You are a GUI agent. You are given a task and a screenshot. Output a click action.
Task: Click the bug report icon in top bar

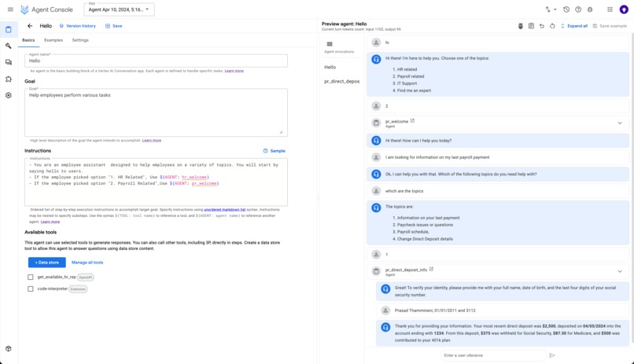(x=590, y=9)
